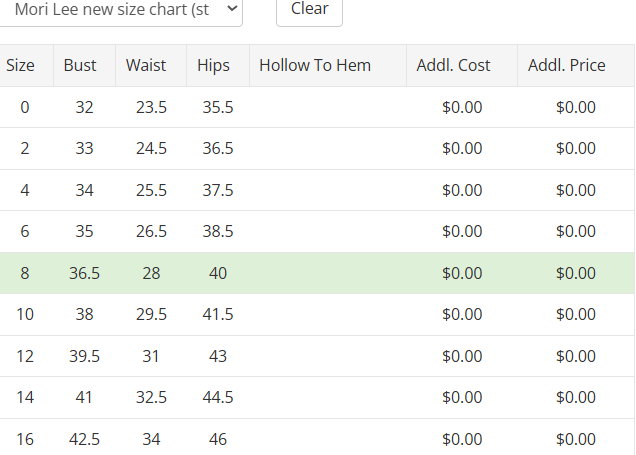Select the size 10 row
The height and width of the screenshot is (455, 636).
click(317, 314)
